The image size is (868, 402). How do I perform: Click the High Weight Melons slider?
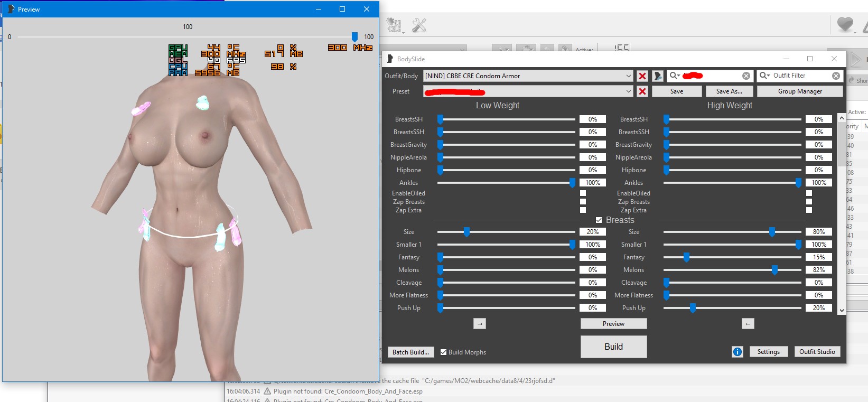tap(733, 270)
